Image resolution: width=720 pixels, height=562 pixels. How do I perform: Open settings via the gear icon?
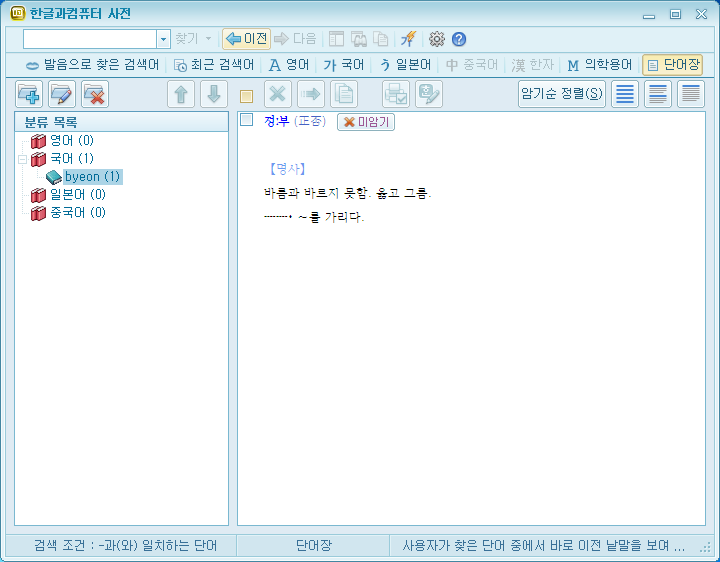(437, 39)
